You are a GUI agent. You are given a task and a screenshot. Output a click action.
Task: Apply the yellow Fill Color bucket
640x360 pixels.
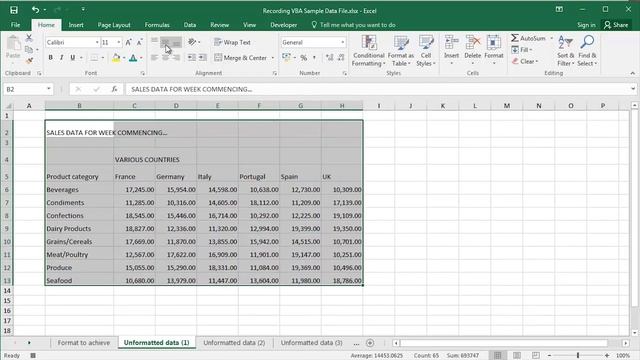[116, 58]
